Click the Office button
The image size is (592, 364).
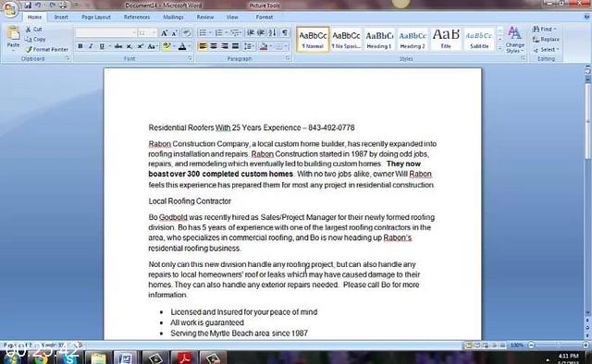click(x=9, y=9)
